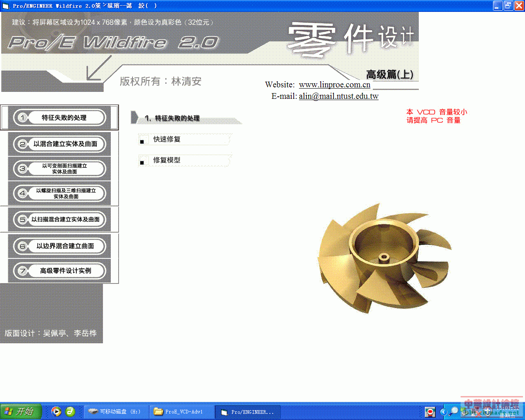Click the Pro/E Wildfire 2.0 logo
This screenshot has width=525, height=420.
coord(114,42)
